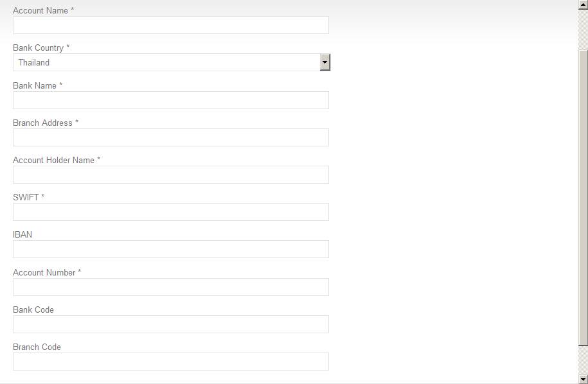Screen dimensions: 588x384
Task: Open the Bank Country dropdown arrow
Action: 325,62
